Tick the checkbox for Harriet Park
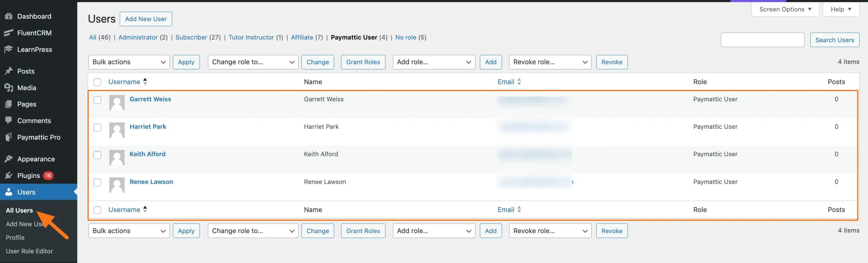Screen dimensions: 868x263 click(x=97, y=127)
